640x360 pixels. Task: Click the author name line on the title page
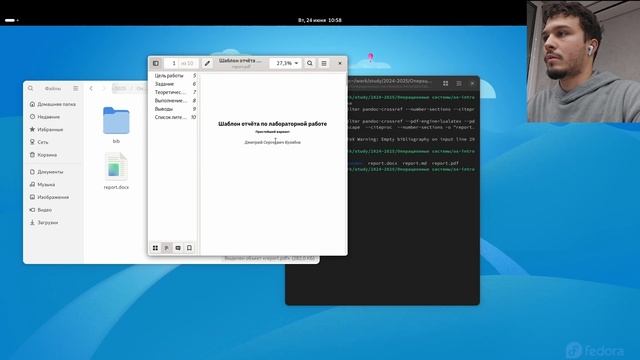coord(272,142)
